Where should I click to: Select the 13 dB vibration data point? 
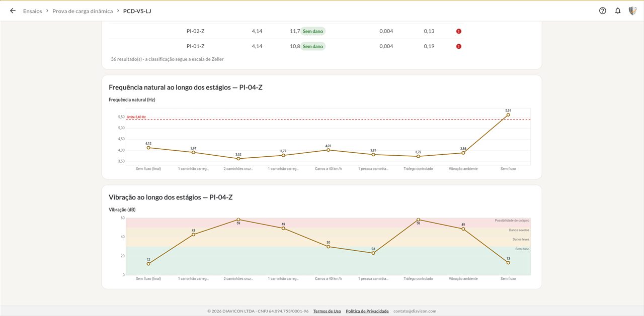click(508, 263)
